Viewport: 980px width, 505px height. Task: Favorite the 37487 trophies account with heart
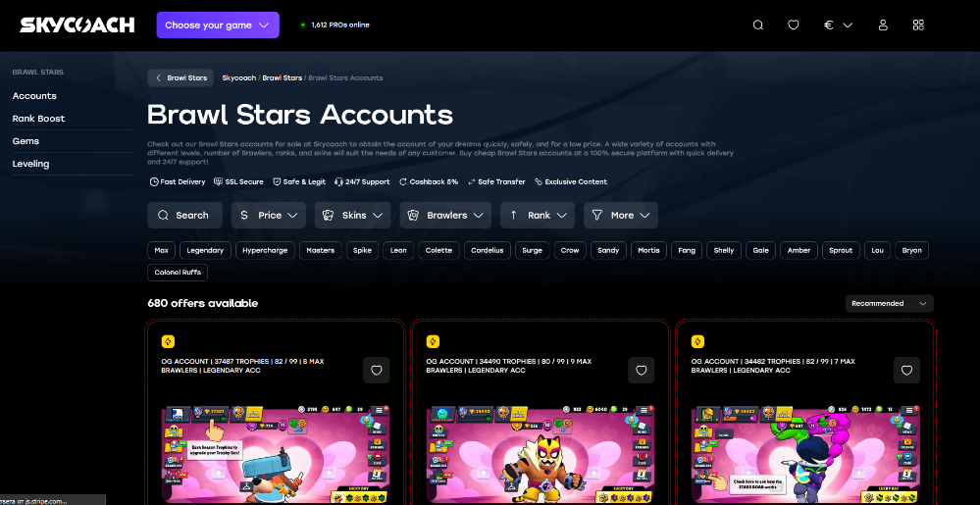click(x=377, y=370)
